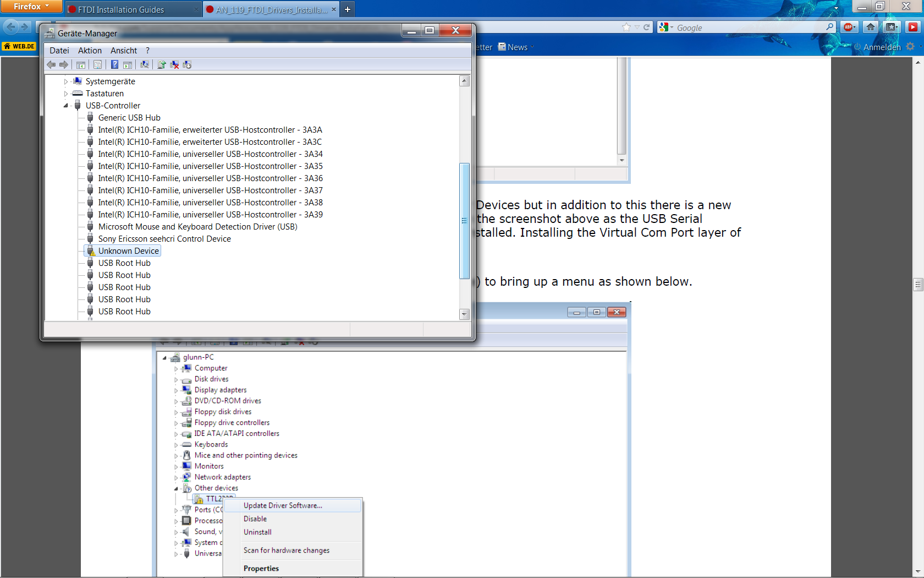Select the USB-Hostcontroller - 3A37 entry

coord(211,190)
